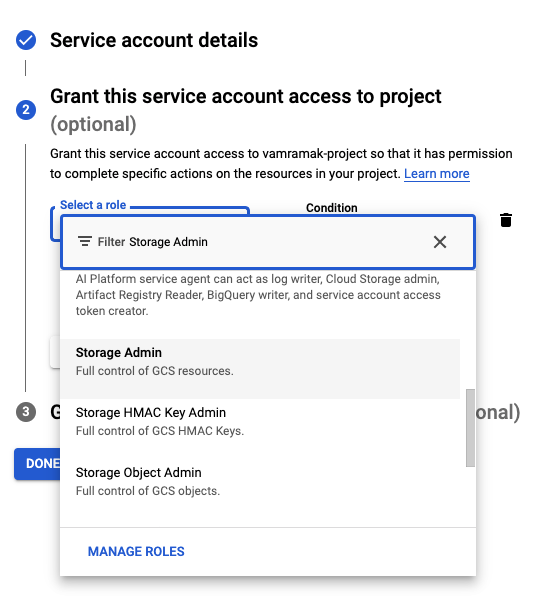Select the Storage Admin role
The height and width of the screenshot is (604, 558).
tap(260, 369)
